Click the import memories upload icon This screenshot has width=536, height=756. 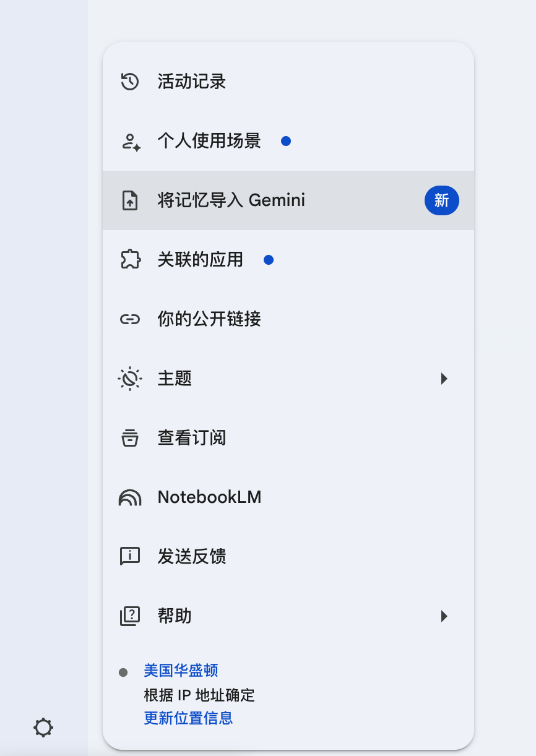pyautogui.click(x=129, y=200)
